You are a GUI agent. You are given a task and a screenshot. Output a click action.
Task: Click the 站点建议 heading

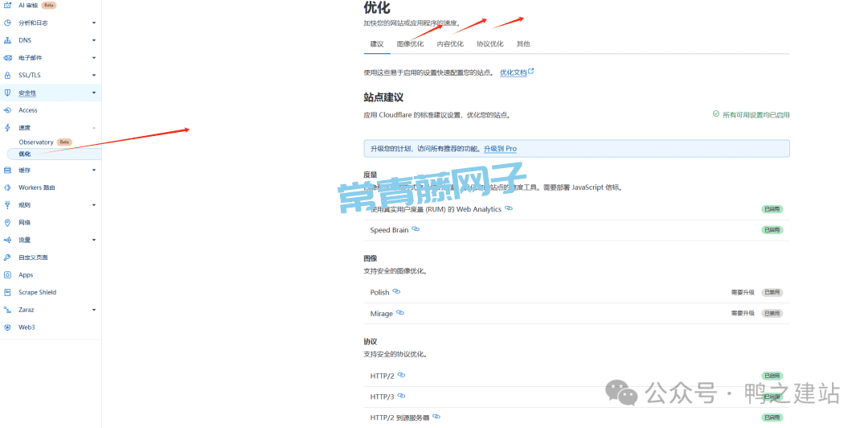point(383,97)
